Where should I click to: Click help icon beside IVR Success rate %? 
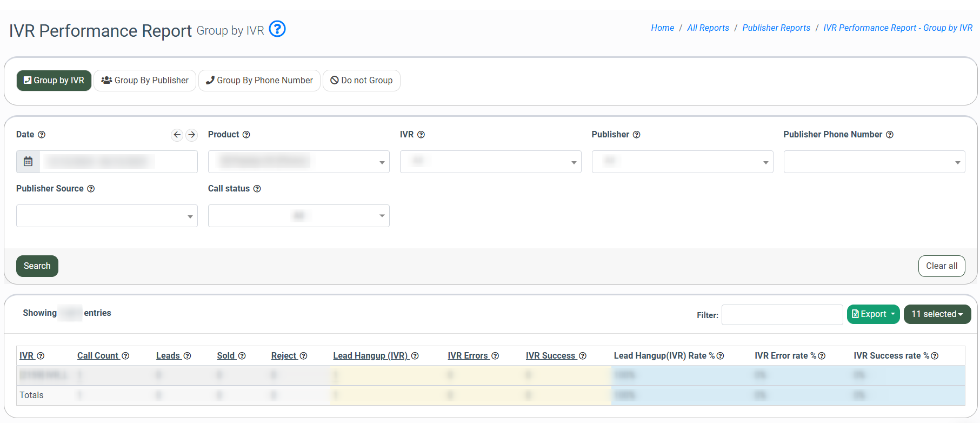pyautogui.click(x=935, y=356)
